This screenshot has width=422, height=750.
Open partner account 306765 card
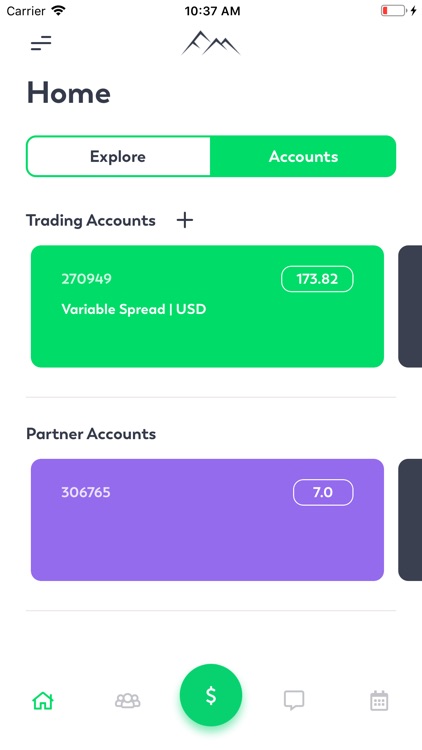[x=207, y=520]
